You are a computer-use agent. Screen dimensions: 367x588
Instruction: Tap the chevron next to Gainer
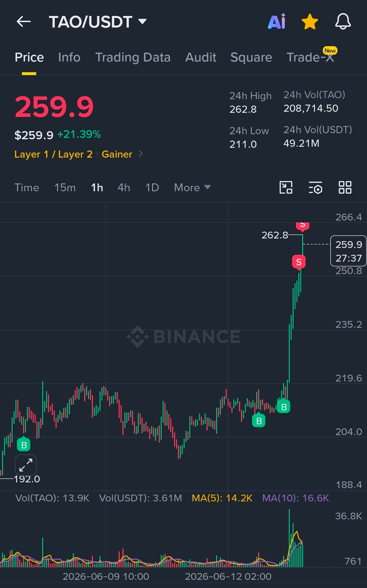click(141, 154)
